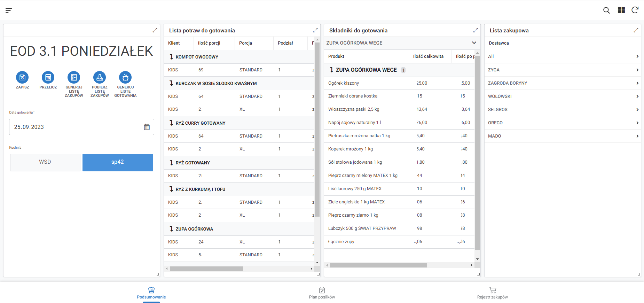Screen dimensions: 644x303
Task: Click the search magnifier icon
Action: [606, 10]
